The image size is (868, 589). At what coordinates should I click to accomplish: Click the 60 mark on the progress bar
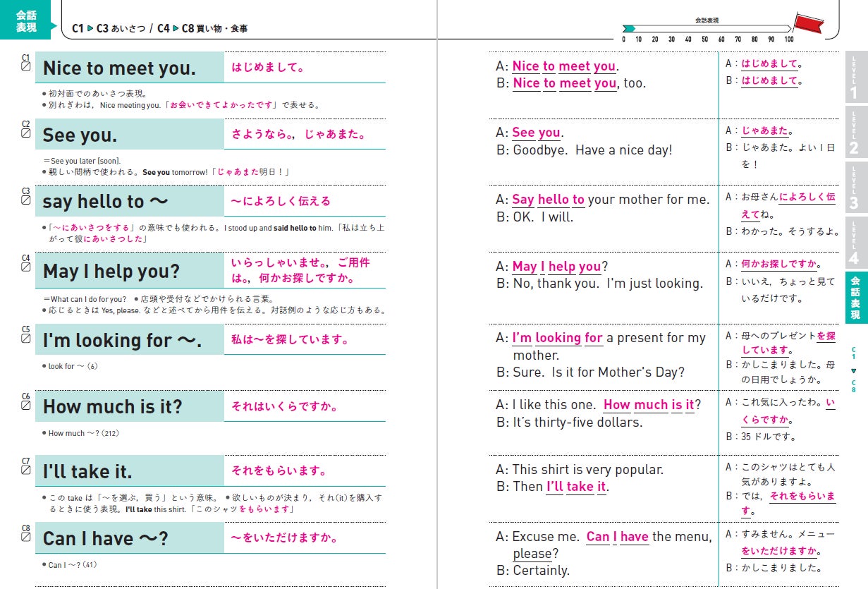pos(721,40)
